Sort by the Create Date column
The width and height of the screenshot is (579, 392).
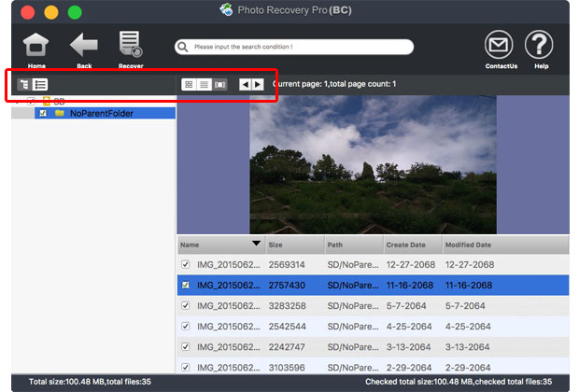pyautogui.click(x=413, y=245)
